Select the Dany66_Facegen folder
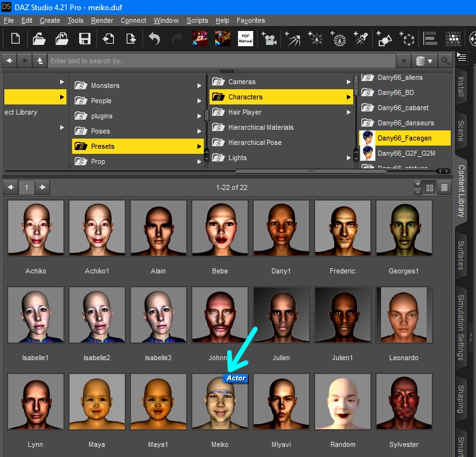Image resolution: width=476 pixels, height=457 pixels. (404, 138)
